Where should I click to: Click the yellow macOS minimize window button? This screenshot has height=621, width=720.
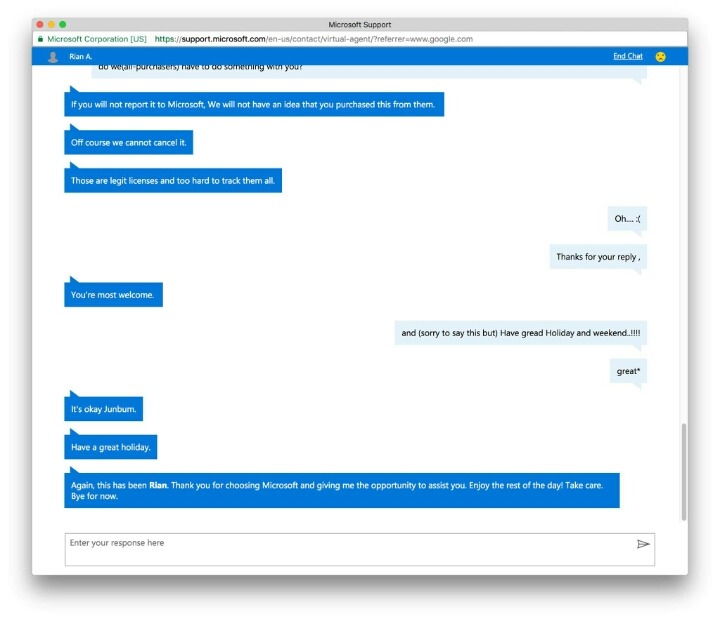(51, 24)
